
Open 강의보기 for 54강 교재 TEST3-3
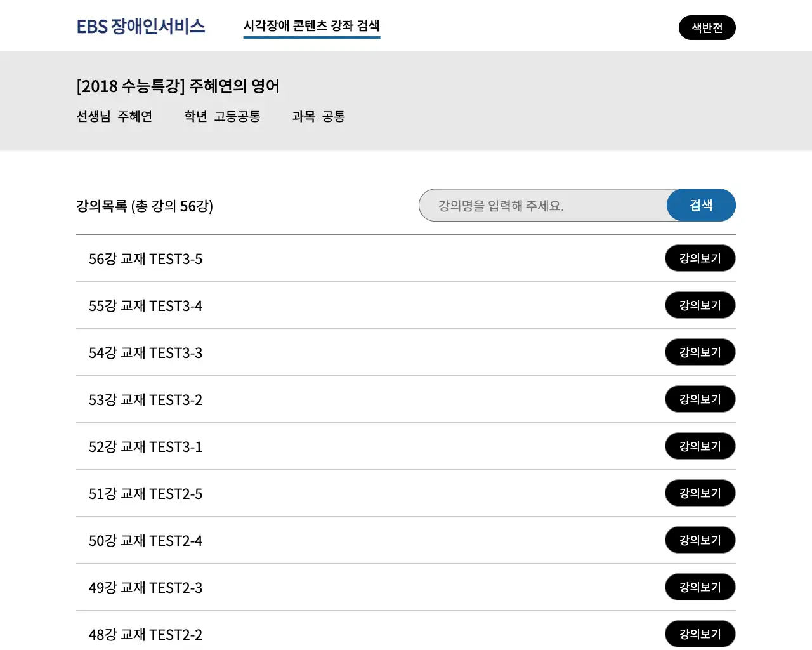(x=700, y=352)
